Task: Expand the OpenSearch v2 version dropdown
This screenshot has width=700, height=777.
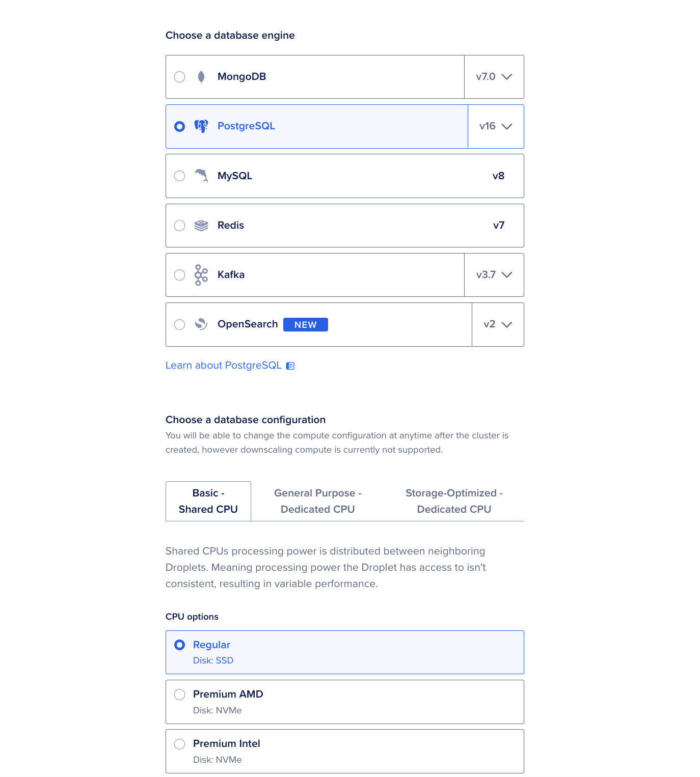Action: (498, 324)
